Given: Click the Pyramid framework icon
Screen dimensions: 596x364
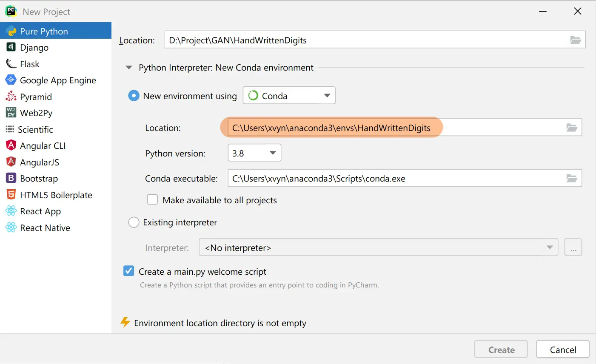Looking at the screenshot, I should [11, 97].
